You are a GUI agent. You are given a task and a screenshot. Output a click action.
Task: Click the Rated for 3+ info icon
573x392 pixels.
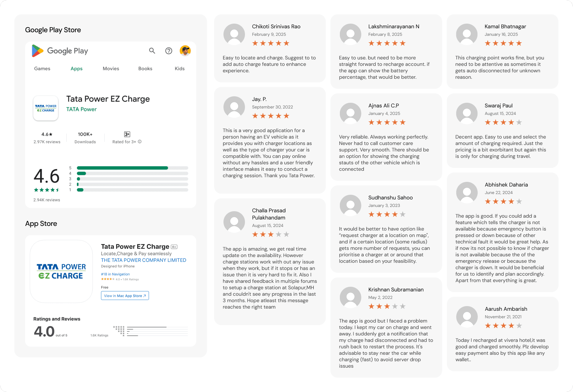[x=140, y=142]
